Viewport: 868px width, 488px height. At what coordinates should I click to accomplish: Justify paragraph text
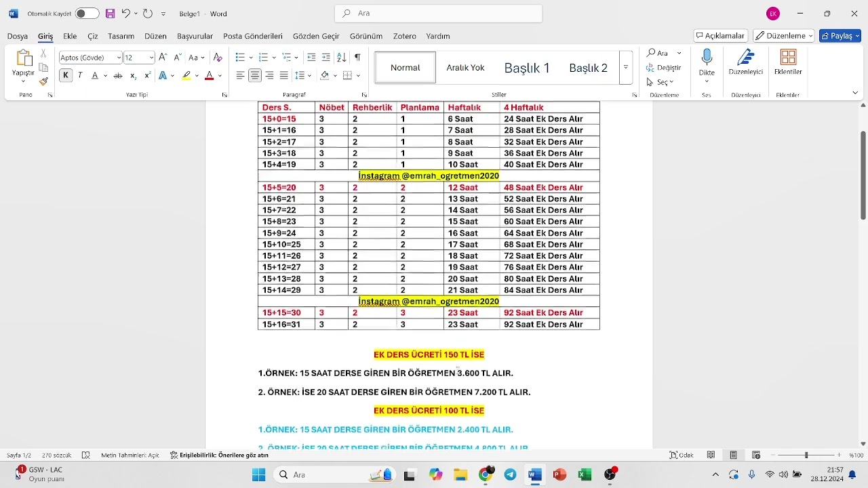pyautogui.click(x=283, y=76)
